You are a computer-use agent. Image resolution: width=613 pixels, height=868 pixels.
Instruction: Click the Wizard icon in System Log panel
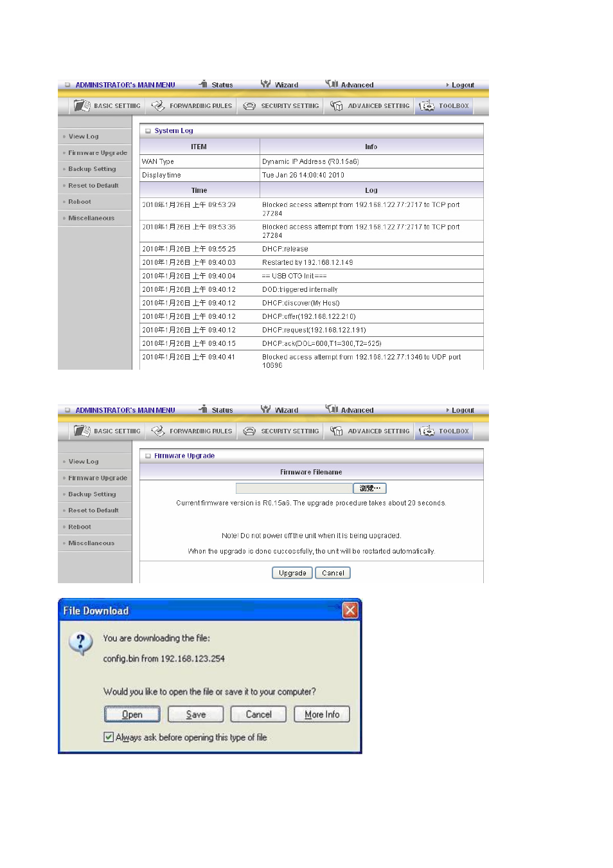pyautogui.click(x=266, y=84)
